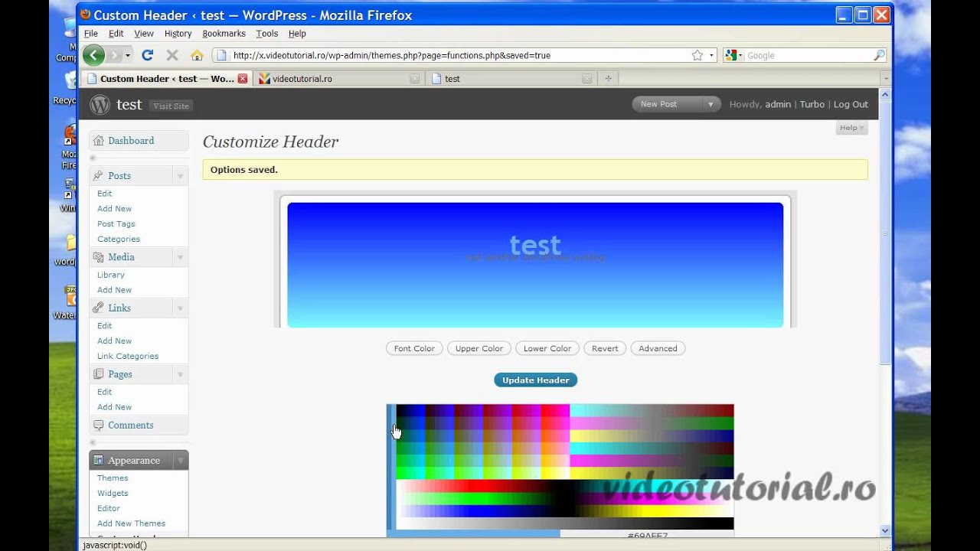This screenshot has width=980, height=551.
Task: Collapse the Media menu section arrow
Action: [180, 257]
